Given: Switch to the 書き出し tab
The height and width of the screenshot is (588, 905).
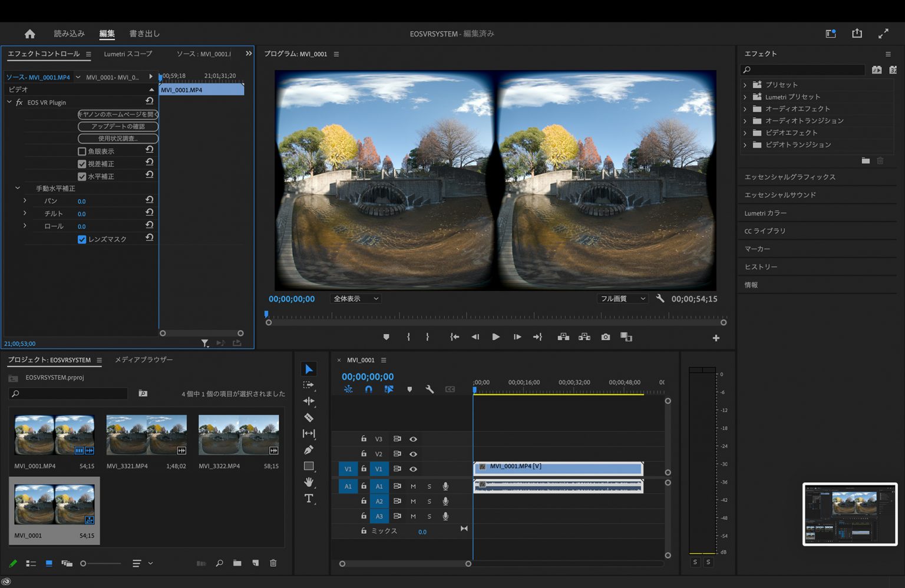Looking at the screenshot, I should (x=144, y=34).
